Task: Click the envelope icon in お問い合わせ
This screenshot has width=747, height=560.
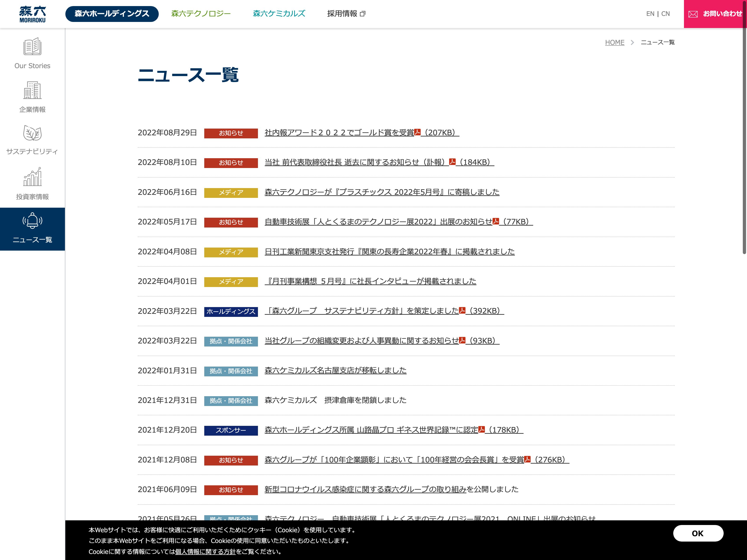Action: click(x=693, y=14)
